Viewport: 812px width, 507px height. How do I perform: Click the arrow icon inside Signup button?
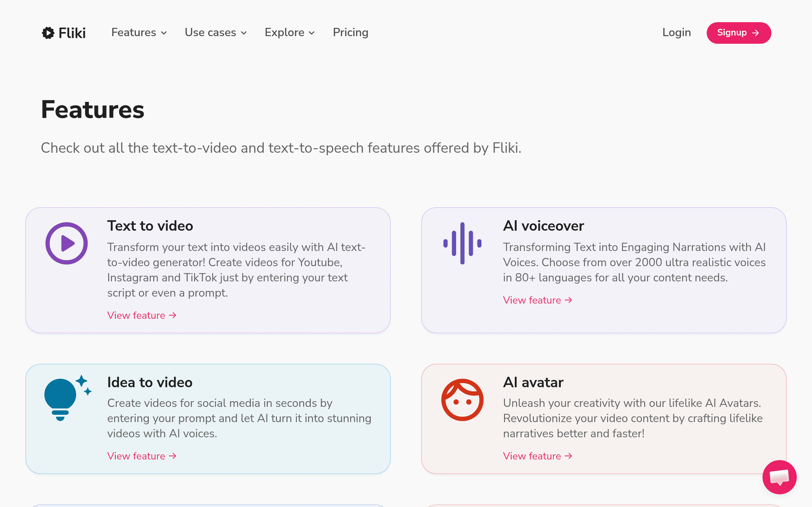756,33
